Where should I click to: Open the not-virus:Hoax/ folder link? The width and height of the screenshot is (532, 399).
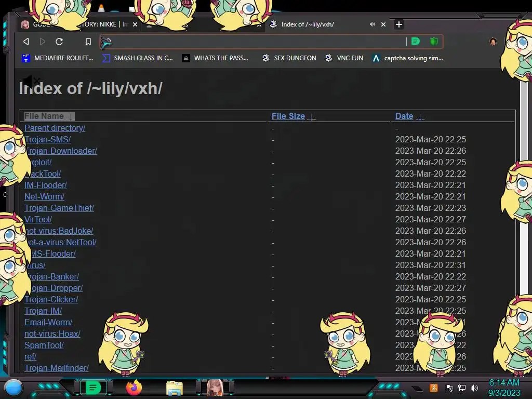click(x=52, y=334)
